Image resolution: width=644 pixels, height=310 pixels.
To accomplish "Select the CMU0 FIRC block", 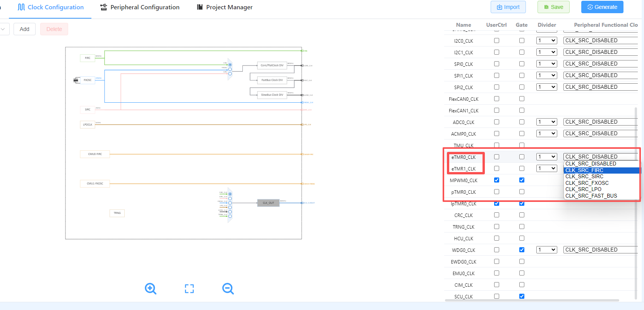I will [x=95, y=154].
